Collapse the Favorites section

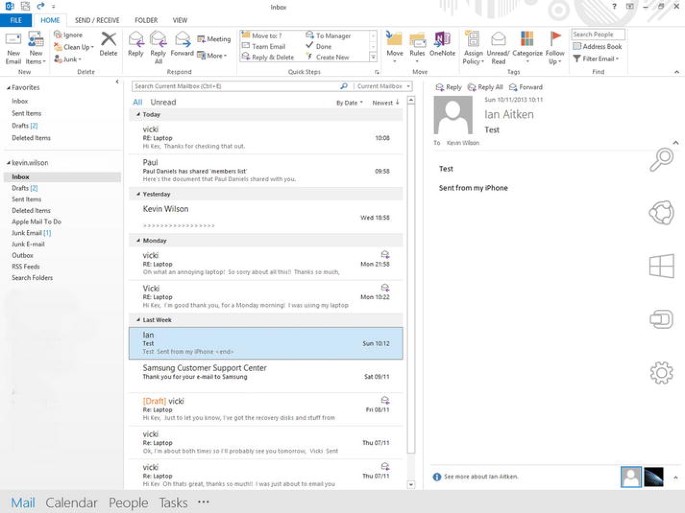(8, 88)
